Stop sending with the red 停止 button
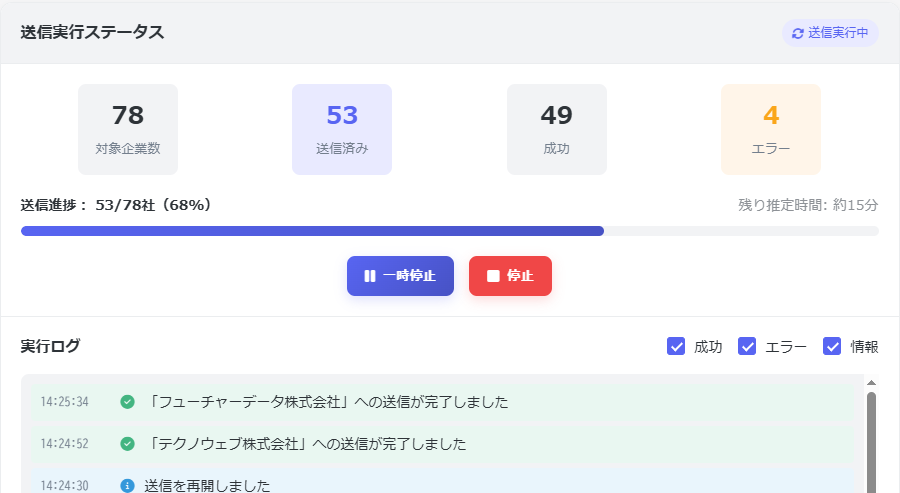 [510, 276]
